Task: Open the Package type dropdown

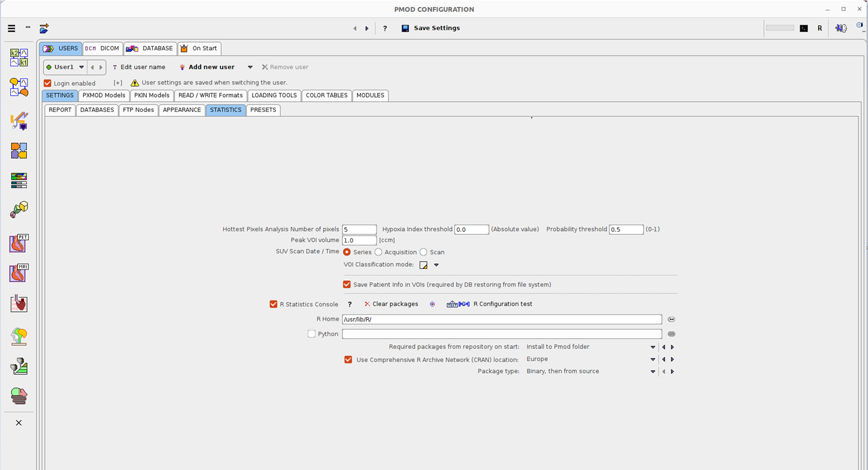Action: [x=652, y=372]
